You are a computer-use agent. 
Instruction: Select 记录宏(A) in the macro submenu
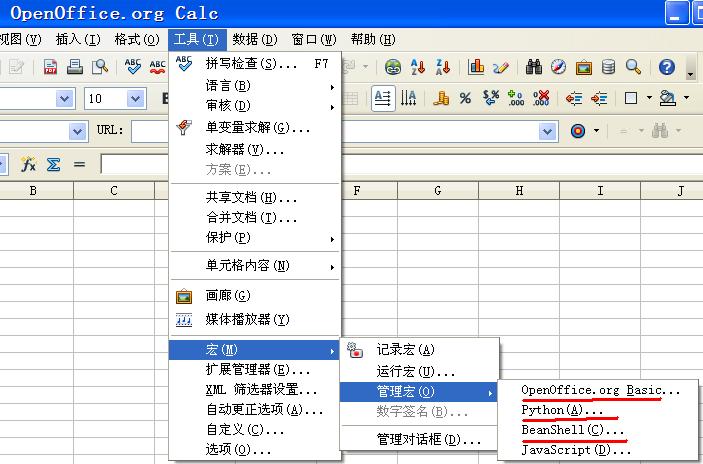point(419,350)
